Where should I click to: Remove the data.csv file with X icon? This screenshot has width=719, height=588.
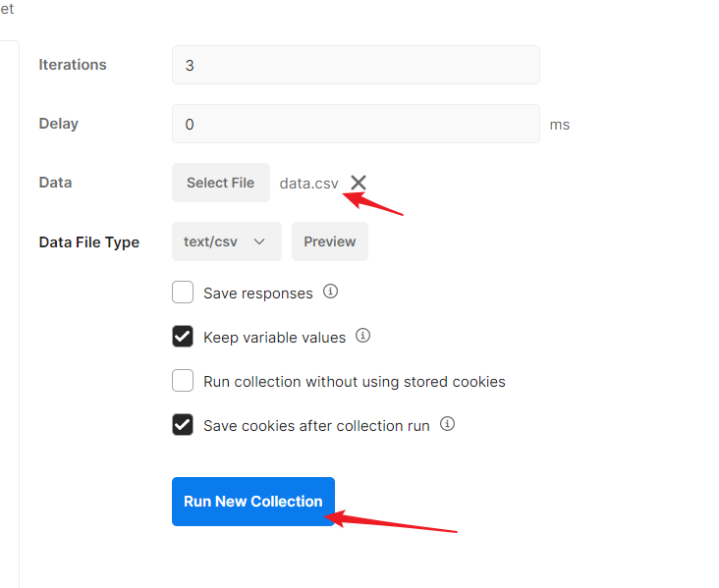click(x=359, y=183)
